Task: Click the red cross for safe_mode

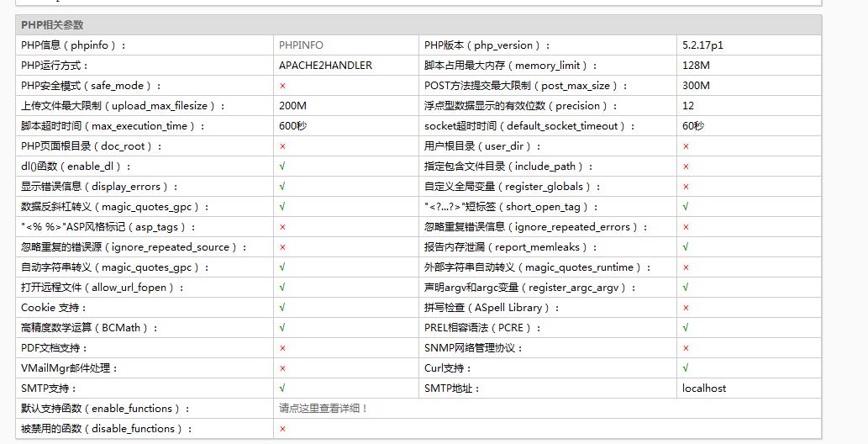Action: 283,86
